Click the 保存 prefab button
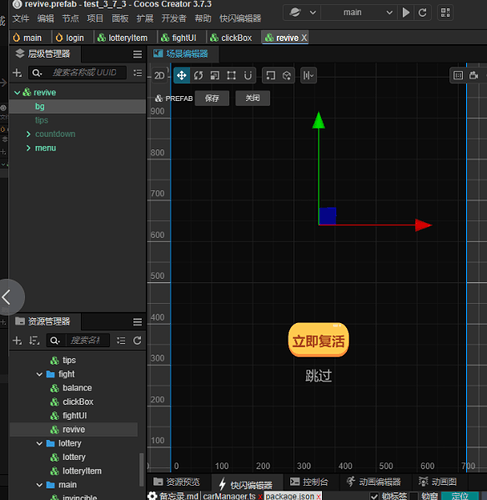Screen dimensions: 487x500 pos(212,98)
